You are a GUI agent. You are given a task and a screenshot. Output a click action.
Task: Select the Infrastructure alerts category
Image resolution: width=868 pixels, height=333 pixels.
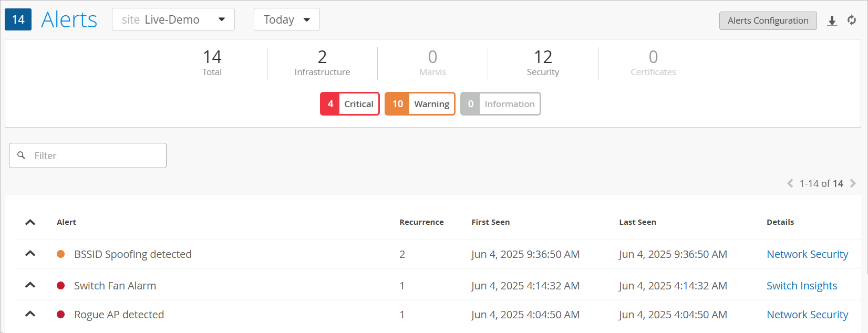(x=322, y=63)
